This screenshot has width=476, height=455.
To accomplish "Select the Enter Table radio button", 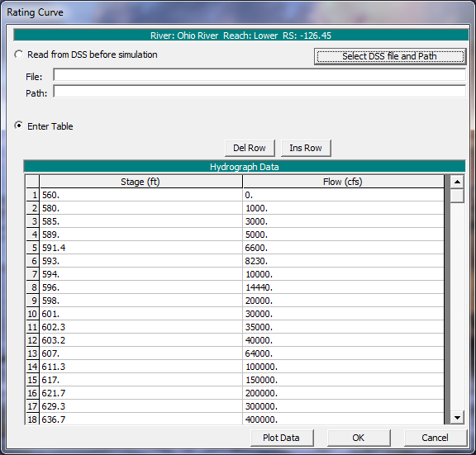I will coord(19,126).
